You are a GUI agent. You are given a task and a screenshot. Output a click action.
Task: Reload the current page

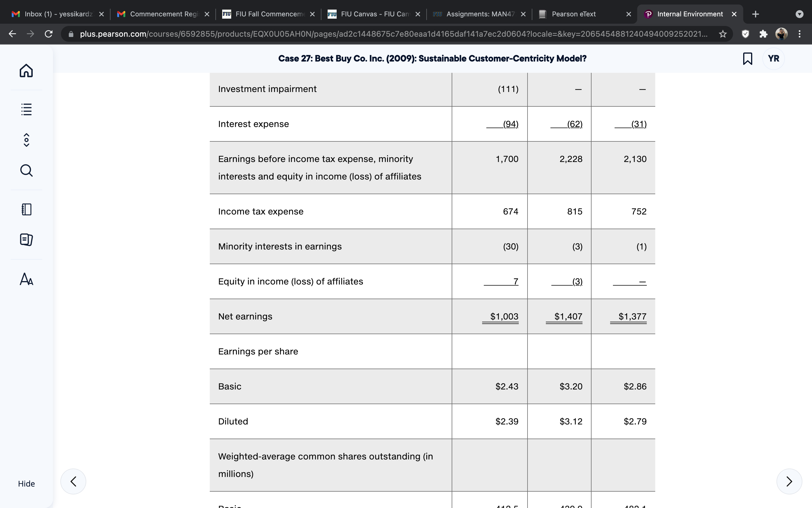pyautogui.click(x=49, y=34)
